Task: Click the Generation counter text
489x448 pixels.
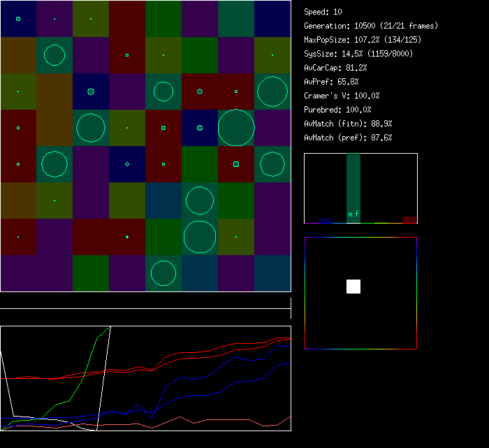Action: click(x=371, y=26)
